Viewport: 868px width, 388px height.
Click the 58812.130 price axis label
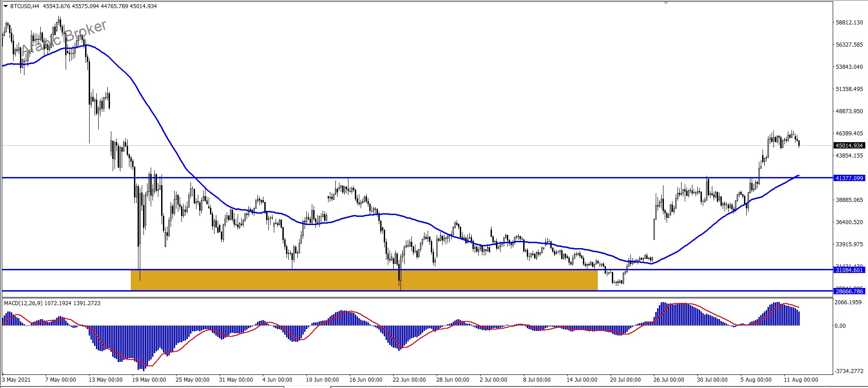[849, 23]
